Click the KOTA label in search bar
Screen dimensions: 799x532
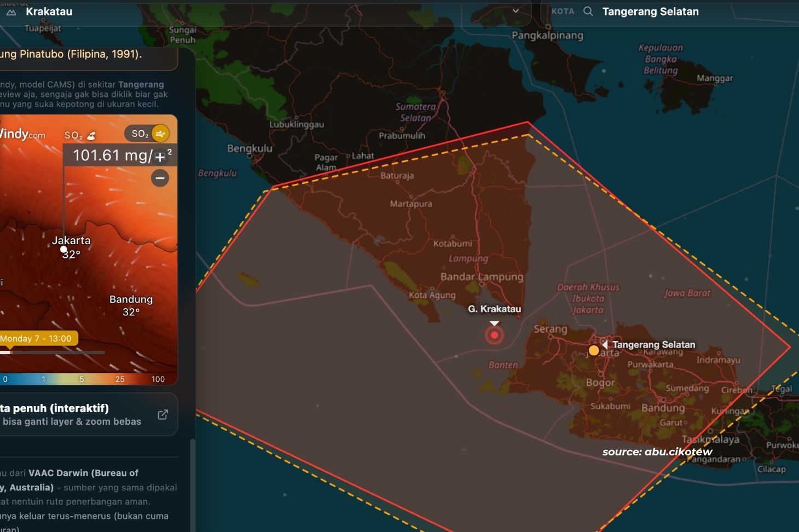click(563, 11)
